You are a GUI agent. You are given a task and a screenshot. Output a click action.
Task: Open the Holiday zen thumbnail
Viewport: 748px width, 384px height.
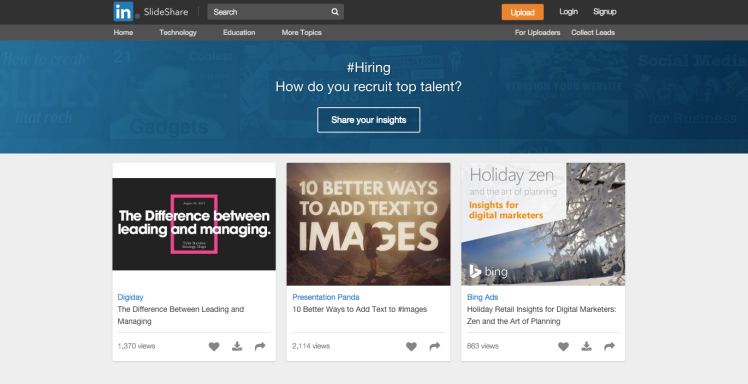[x=543, y=224]
